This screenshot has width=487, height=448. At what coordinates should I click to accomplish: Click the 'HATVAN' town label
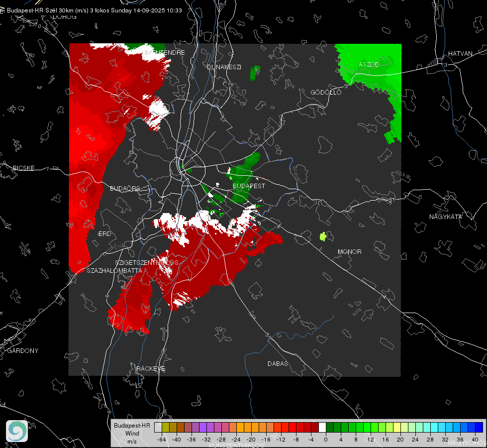click(460, 53)
